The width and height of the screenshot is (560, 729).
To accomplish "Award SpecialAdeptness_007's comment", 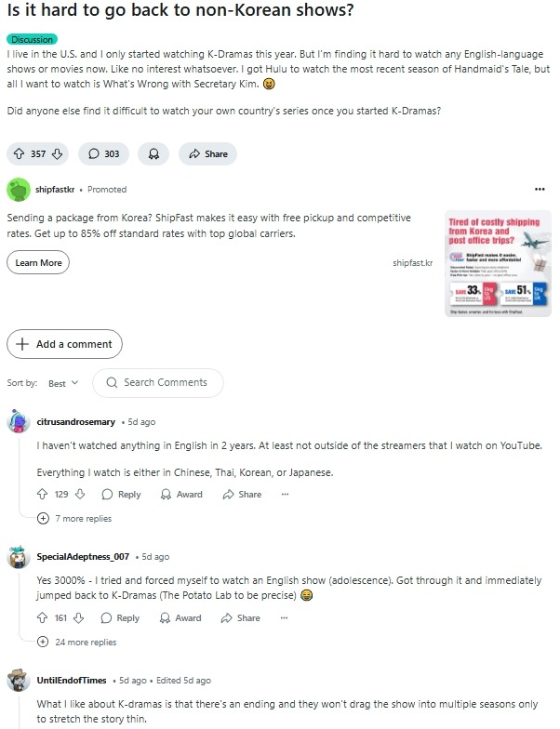I will click(x=180, y=617).
